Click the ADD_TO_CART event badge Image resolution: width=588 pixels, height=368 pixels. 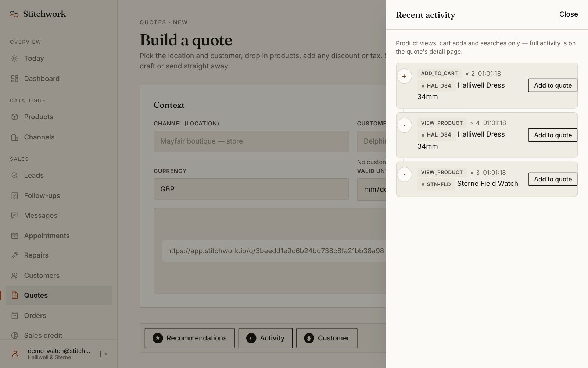(440, 73)
